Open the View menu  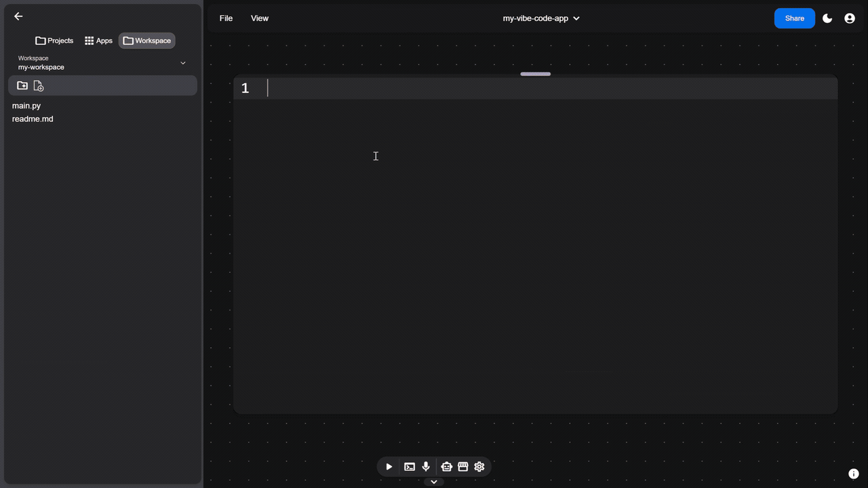259,18
